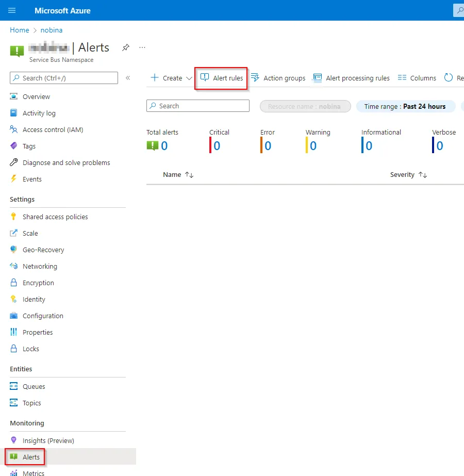Click the Networking icon
The height and width of the screenshot is (476, 464).
click(13, 266)
